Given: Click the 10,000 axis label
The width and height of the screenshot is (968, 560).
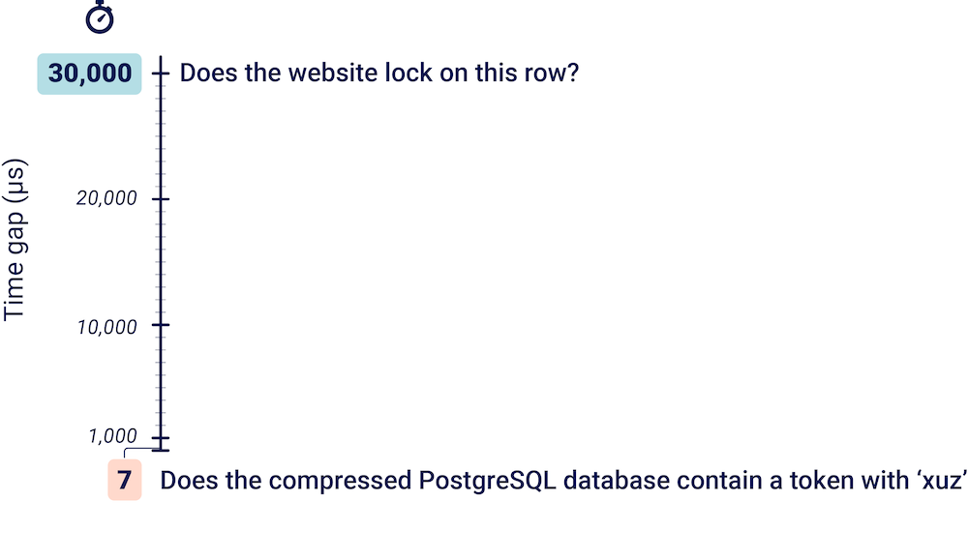Looking at the screenshot, I should pos(106,328).
